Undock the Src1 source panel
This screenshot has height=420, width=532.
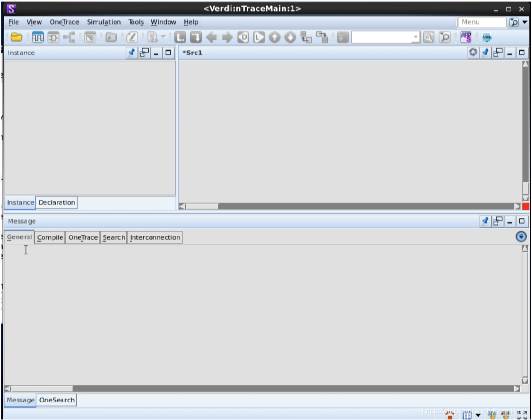(x=498, y=52)
